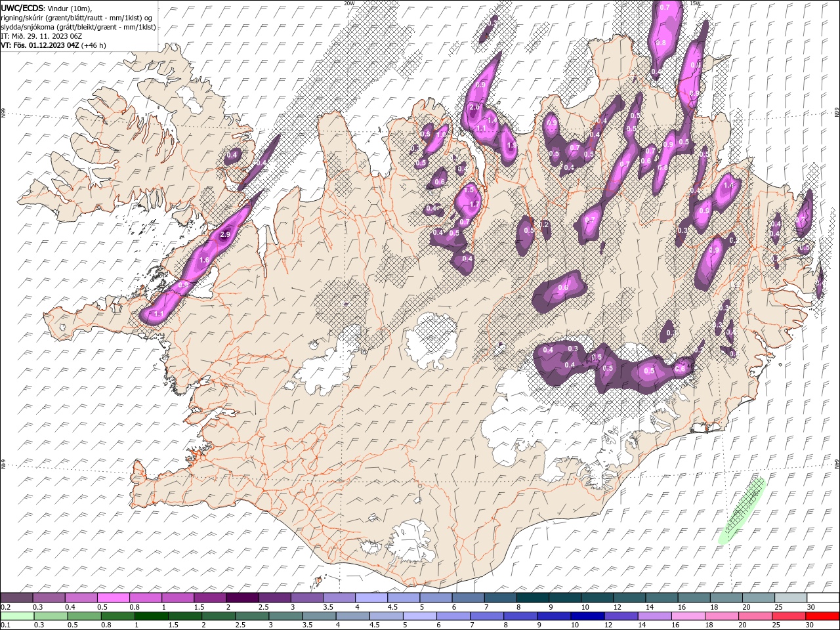Pick the 1 dark green swatch on lower scale
This screenshot has width=840, height=630.
(x=152, y=616)
